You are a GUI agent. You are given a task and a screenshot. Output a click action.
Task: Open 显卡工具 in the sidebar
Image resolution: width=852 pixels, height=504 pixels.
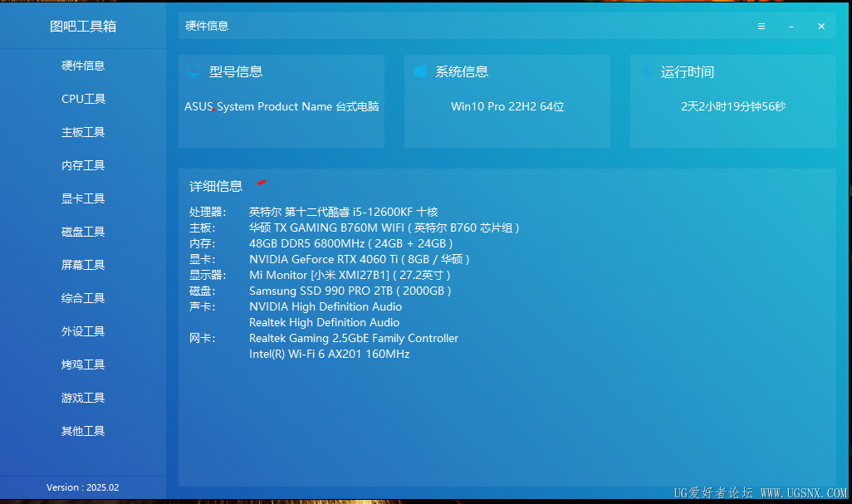coord(83,198)
